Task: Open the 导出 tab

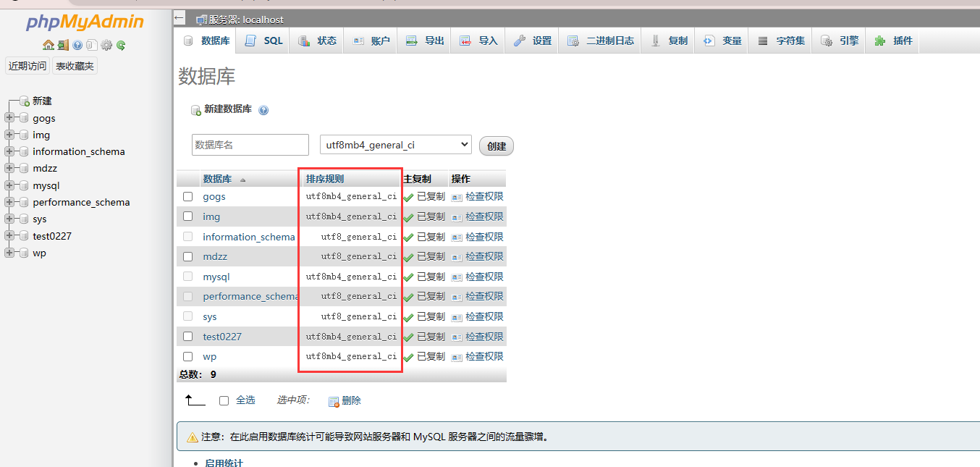Action: (424, 41)
